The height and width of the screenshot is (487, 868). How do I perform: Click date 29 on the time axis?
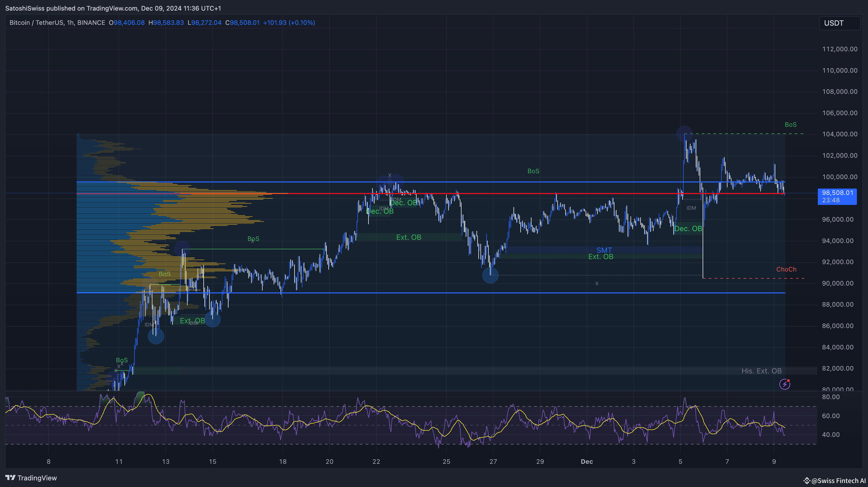(x=540, y=462)
